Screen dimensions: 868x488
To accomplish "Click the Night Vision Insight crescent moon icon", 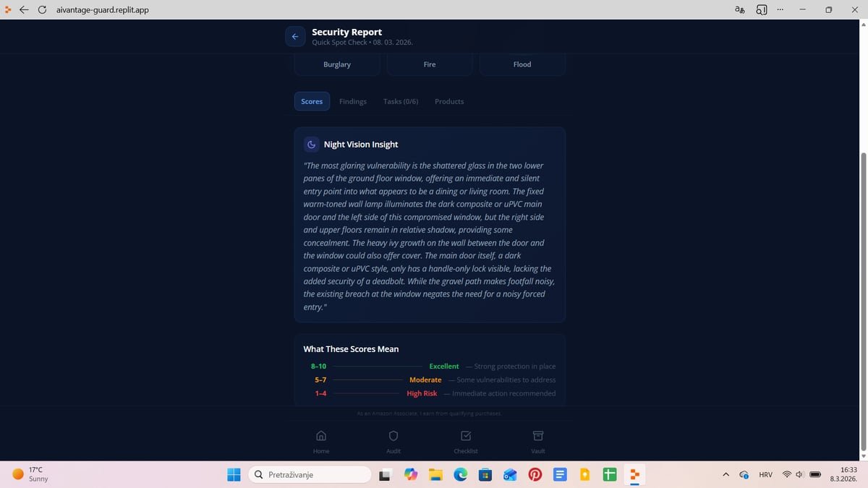I will click(x=311, y=144).
